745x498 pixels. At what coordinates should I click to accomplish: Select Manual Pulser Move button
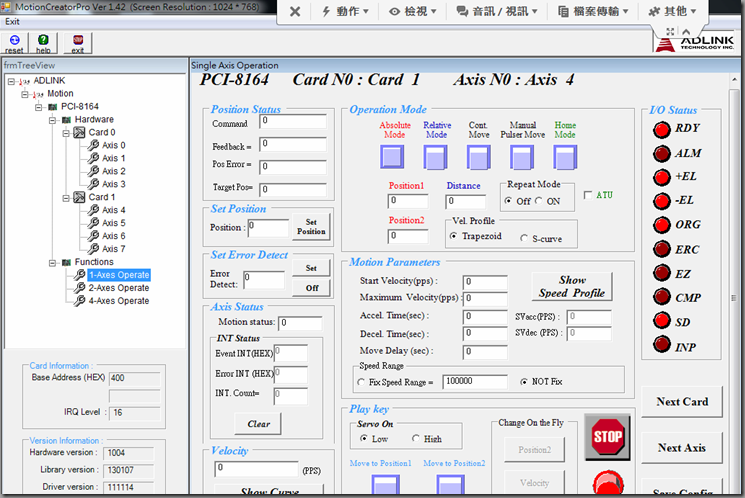522,158
